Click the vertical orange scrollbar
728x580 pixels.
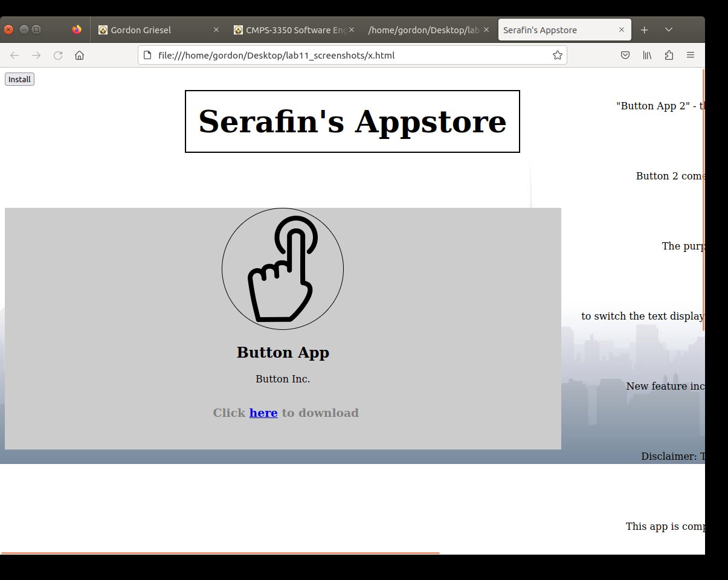703,199
